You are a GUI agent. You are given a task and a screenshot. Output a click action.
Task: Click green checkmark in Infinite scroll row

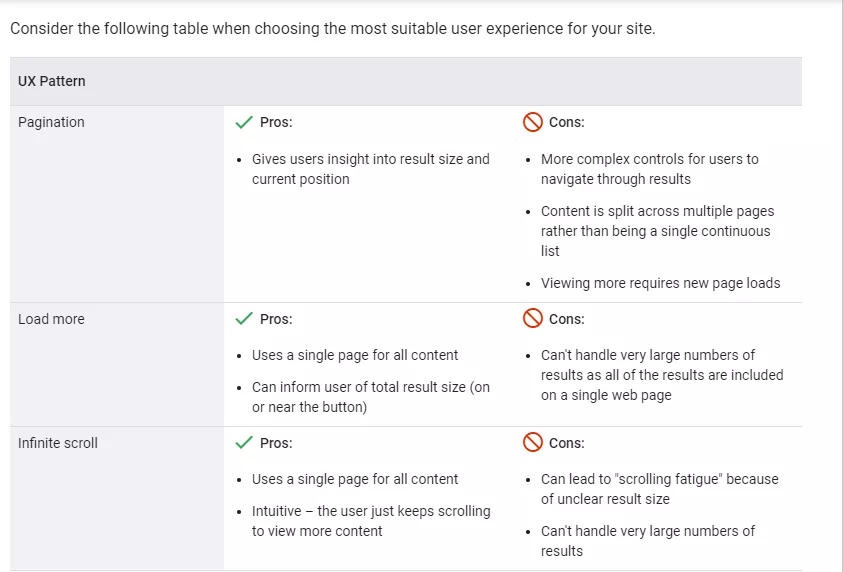pos(244,443)
